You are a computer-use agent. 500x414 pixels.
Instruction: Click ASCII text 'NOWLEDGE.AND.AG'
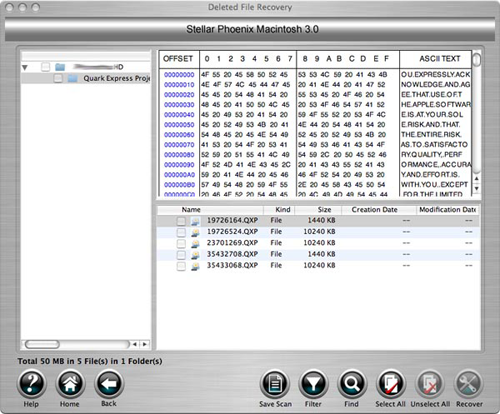(436, 85)
